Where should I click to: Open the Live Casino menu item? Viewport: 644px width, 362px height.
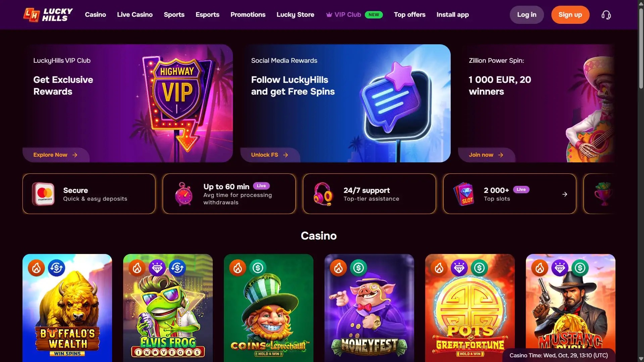(x=135, y=15)
